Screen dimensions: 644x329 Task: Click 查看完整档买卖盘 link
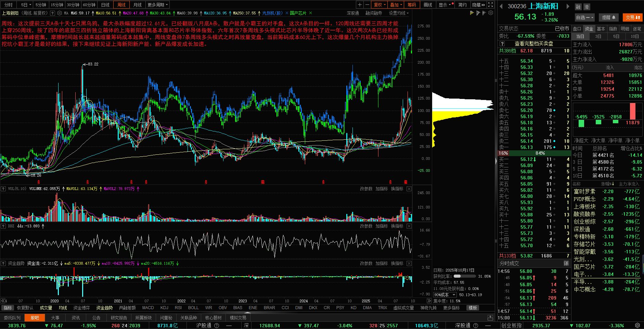click(x=534, y=43)
